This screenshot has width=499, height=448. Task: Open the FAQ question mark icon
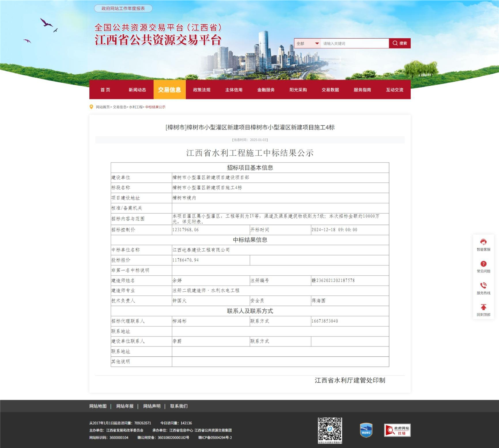[x=483, y=264]
